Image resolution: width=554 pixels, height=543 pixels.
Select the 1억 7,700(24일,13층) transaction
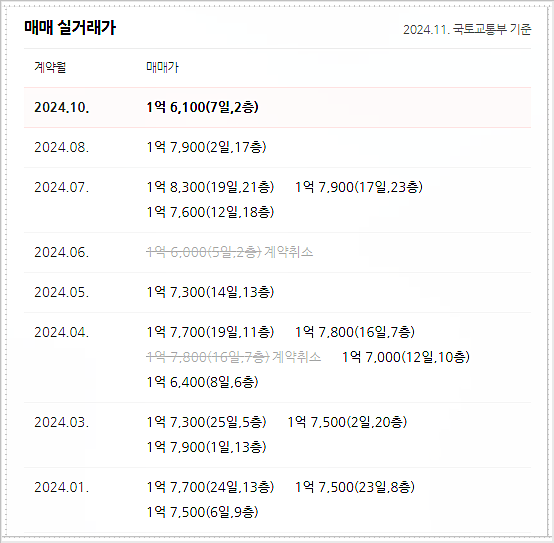point(210,487)
